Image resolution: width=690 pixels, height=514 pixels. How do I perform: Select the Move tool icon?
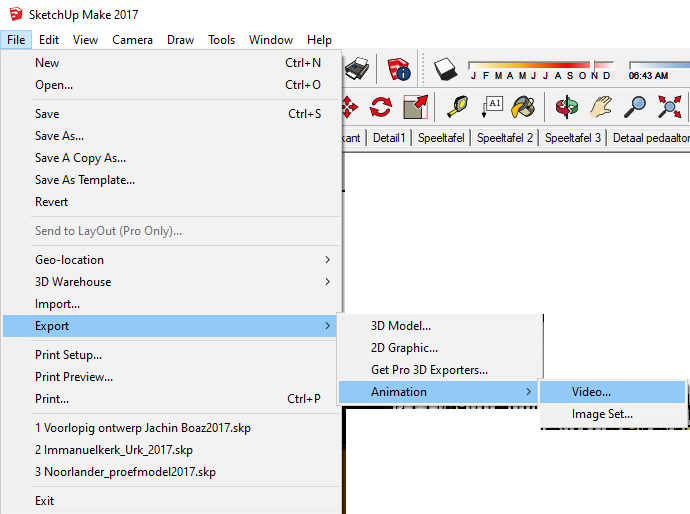point(350,107)
